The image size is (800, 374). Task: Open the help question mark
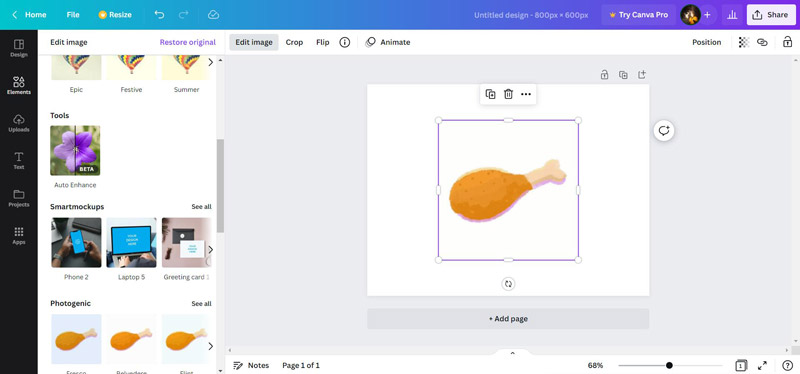coord(787,365)
